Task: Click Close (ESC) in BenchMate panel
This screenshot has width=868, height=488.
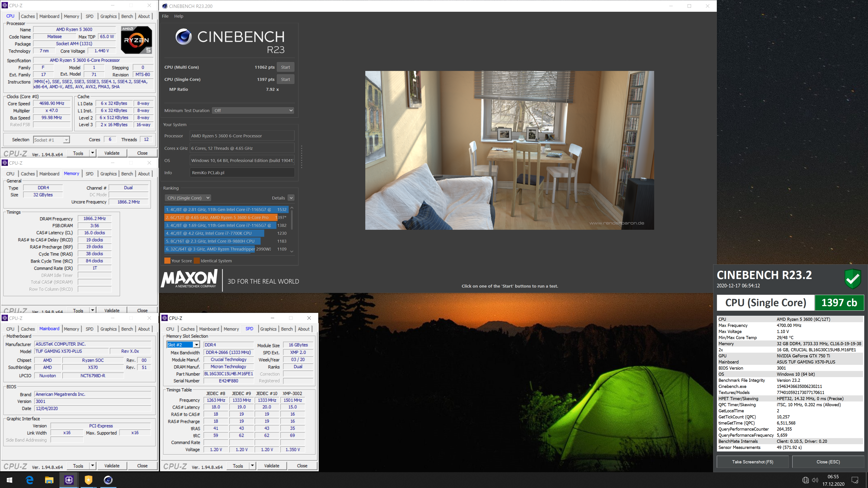Action: [x=828, y=462]
